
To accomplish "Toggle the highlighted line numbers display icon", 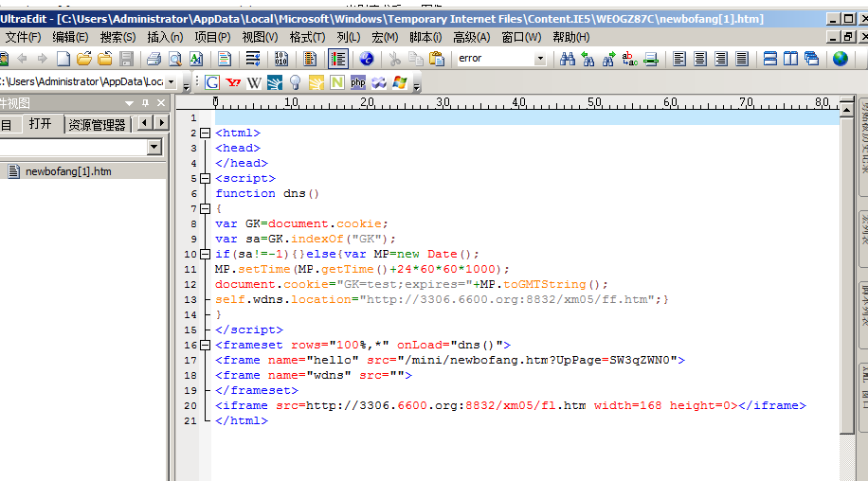I will pyautogui.click(x=337, y=59).
